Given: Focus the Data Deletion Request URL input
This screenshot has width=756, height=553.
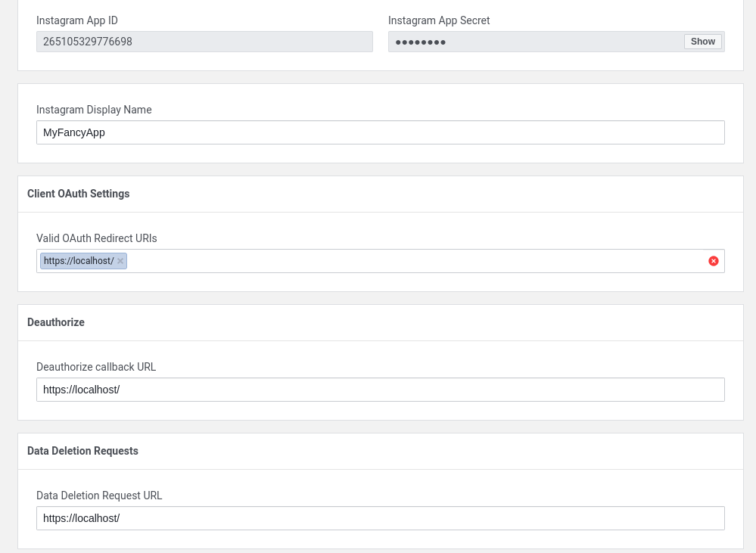Looking at the screenshot, I should [x=380, y=518].
